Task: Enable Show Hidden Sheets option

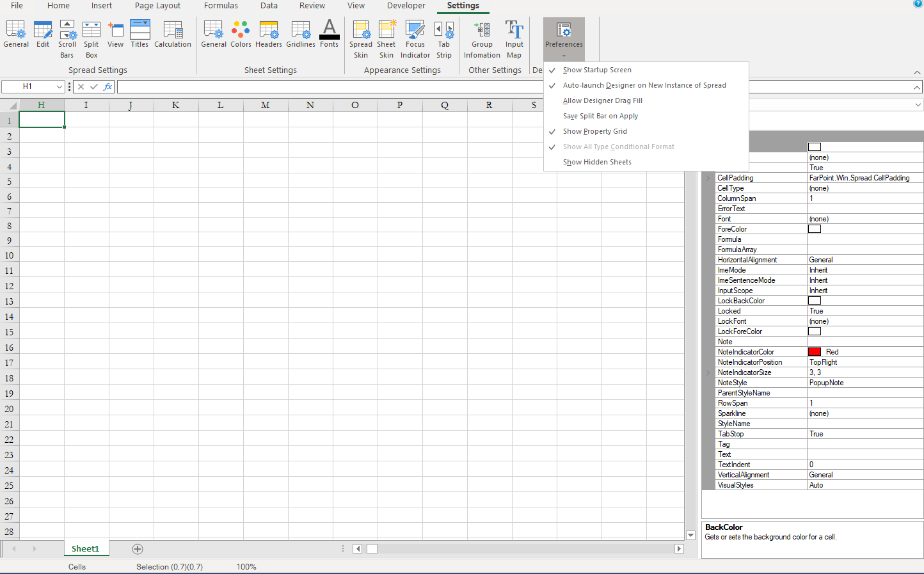Action: point(646,162)
